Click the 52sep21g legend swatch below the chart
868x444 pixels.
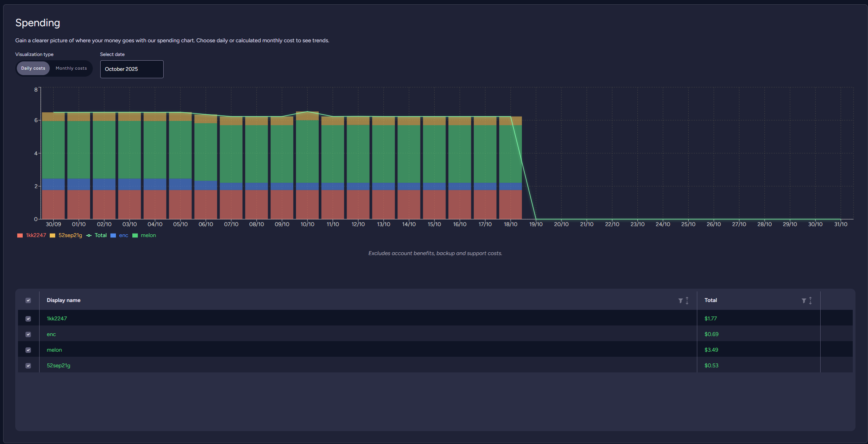pos(52,235)
